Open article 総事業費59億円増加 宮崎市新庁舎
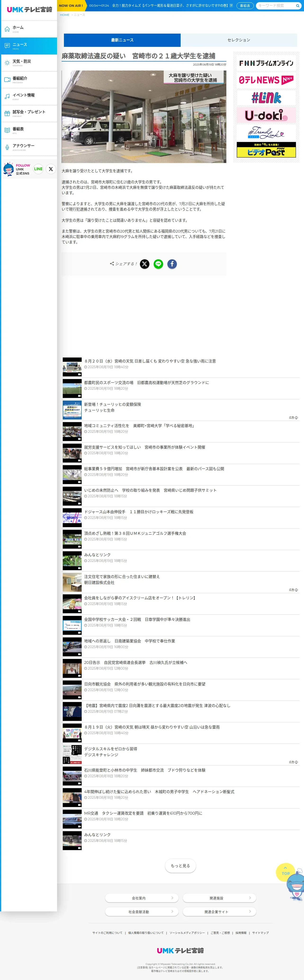Screen dimensions: 304x980 (x=154, y=469)
